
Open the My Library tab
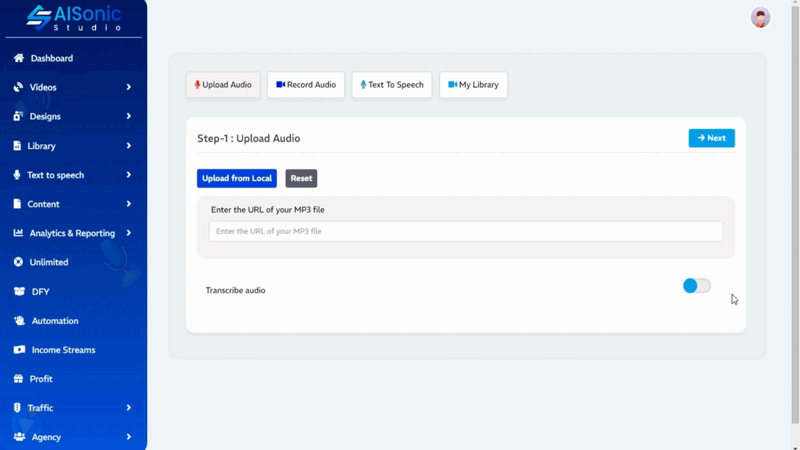coord(473,85)
